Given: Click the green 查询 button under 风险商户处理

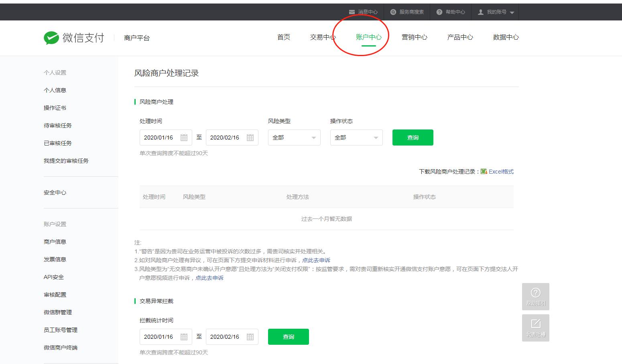Looking at the screenshot, I should point(413,137).
